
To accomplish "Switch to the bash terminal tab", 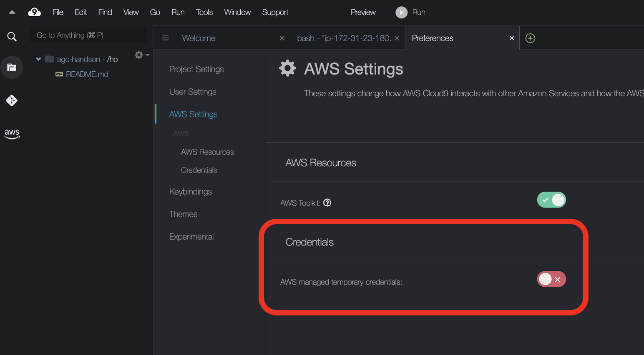I will coord(344,38).
